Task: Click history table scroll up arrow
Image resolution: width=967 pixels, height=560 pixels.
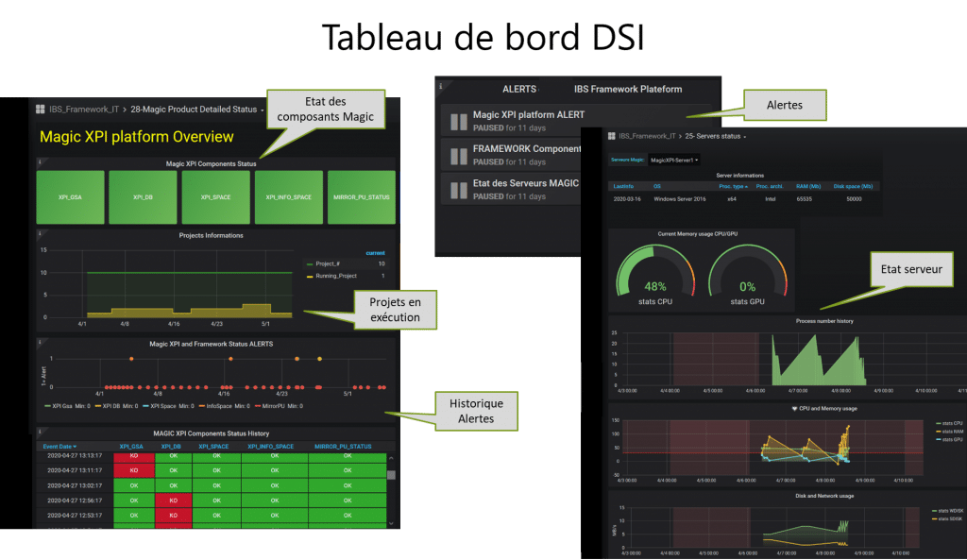Action: pos(391,458)
